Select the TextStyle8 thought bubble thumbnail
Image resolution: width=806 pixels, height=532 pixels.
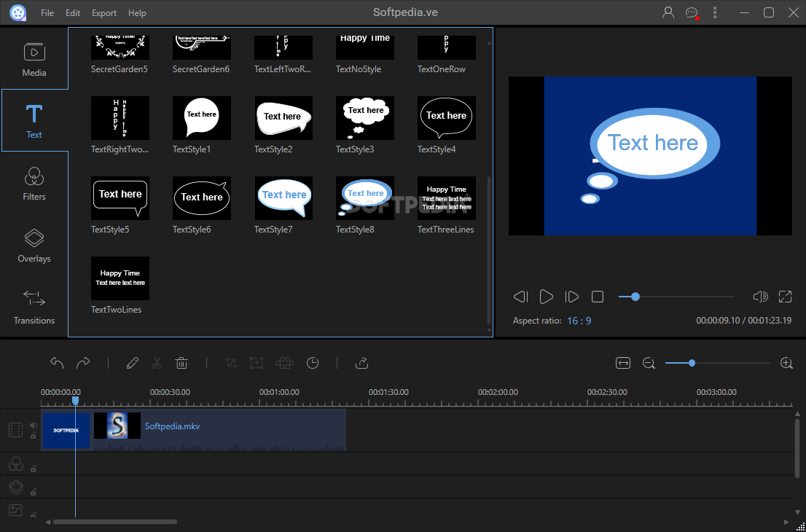tap(364, 198)
